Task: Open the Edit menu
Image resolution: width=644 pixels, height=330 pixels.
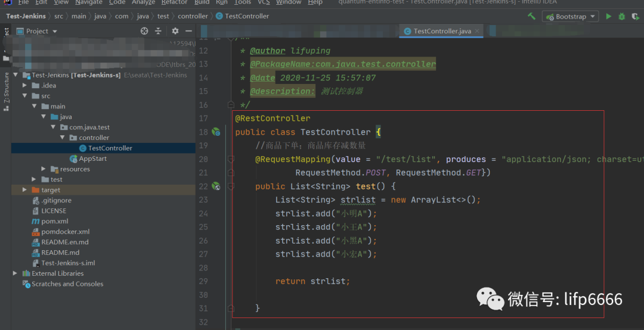Action: (41, 2)
